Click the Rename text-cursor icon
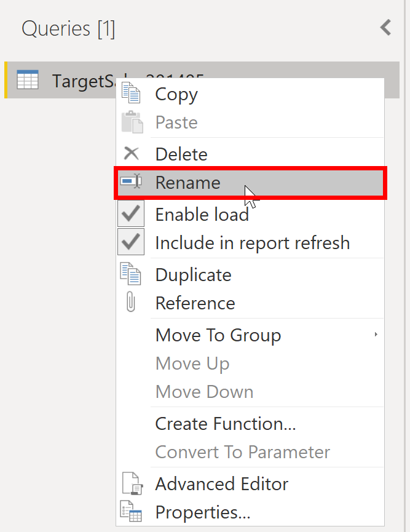Image resolution: width=410 pixels, height=532 pixels. pos(131,182)
